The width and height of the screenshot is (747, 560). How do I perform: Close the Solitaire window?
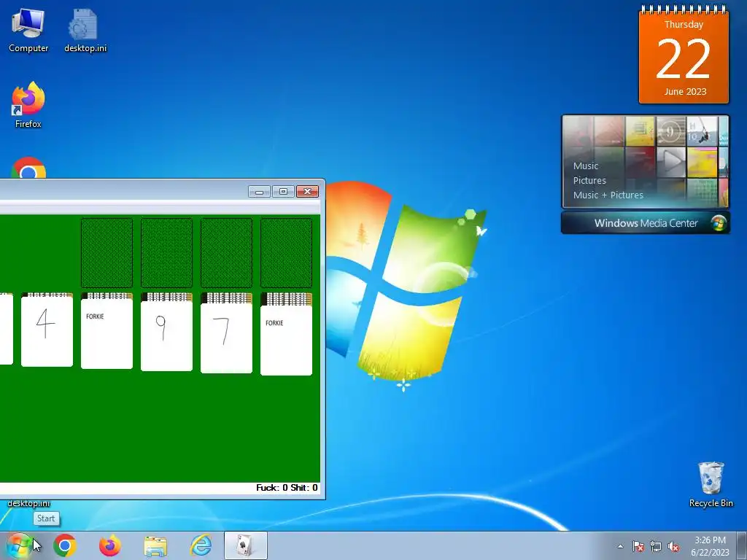click(x=307, y=192)
